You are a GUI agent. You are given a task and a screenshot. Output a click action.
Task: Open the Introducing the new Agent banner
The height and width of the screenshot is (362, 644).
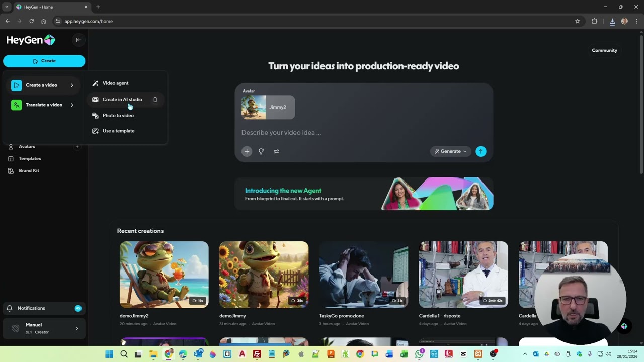click(364, 194)
